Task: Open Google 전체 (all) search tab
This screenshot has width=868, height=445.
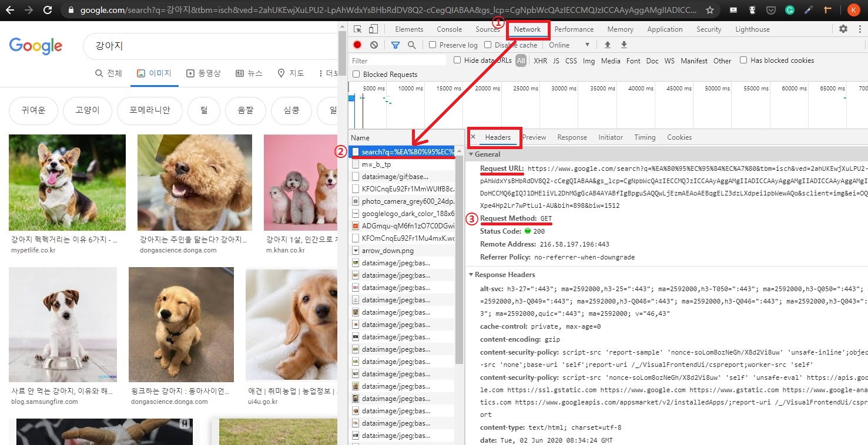Action: (109, 73)
